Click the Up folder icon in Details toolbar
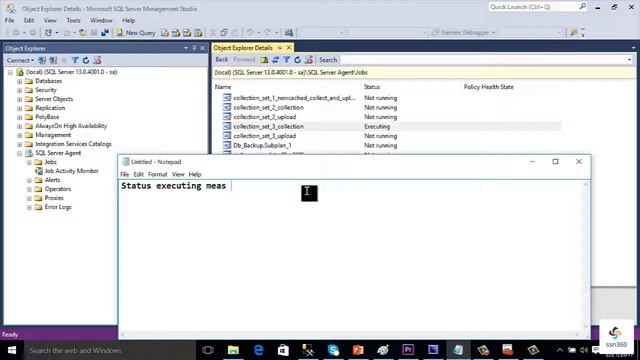This screenshot has height=360, width=640. coord(264,60)
